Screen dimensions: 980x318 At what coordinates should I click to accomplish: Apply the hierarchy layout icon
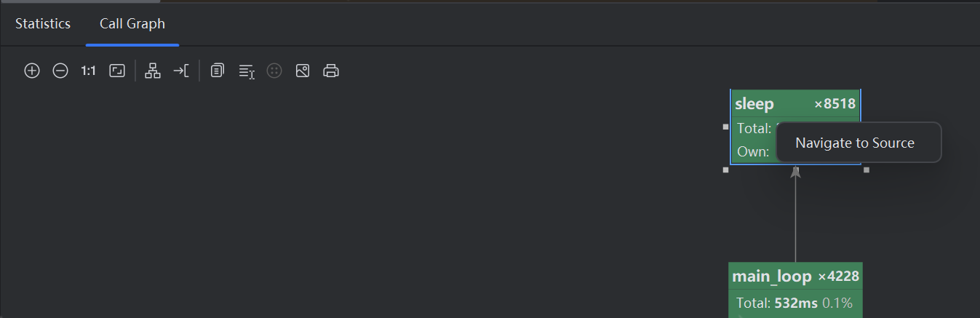click(x=153, y=71)
